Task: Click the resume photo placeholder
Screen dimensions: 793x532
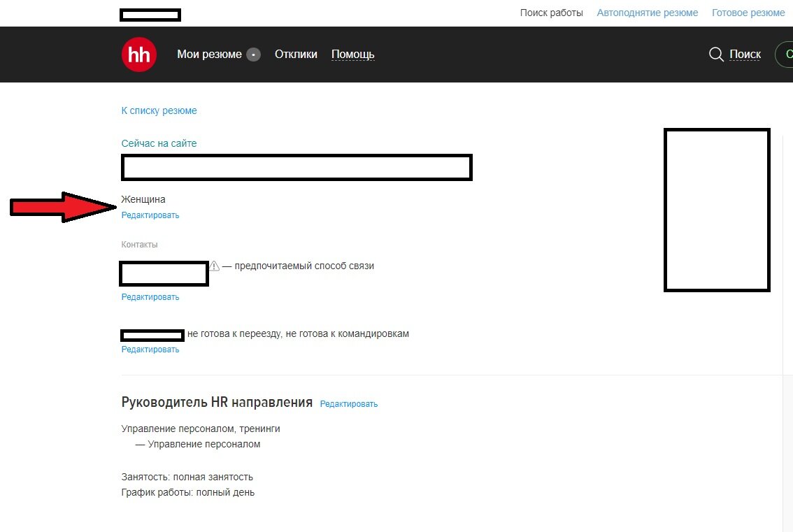Action: click(717, 210)
